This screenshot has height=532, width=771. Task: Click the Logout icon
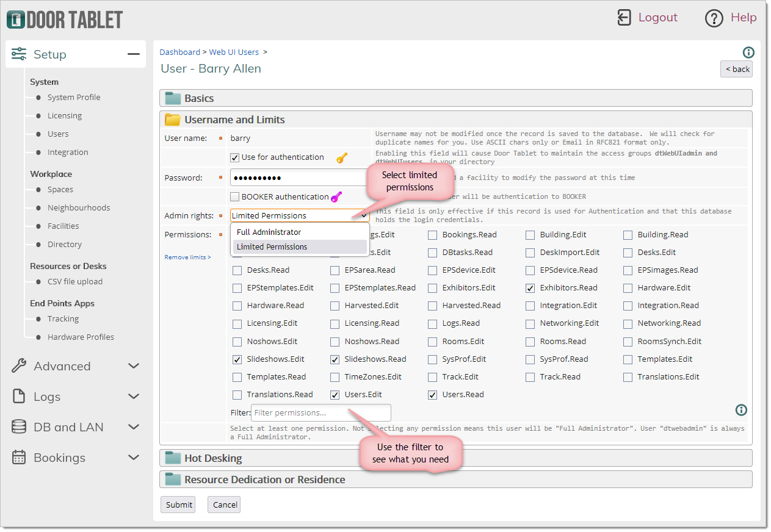[x=624, y=18]
